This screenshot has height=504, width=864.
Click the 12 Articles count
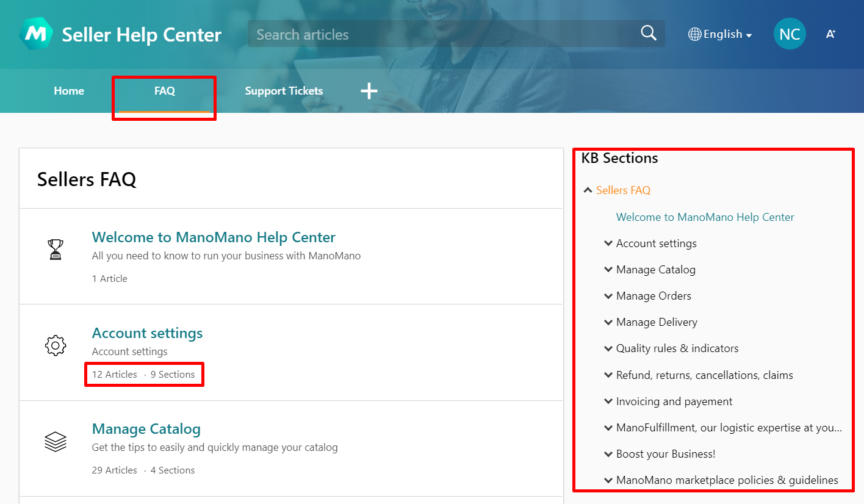pyautogui.click(x=115, y=375)
